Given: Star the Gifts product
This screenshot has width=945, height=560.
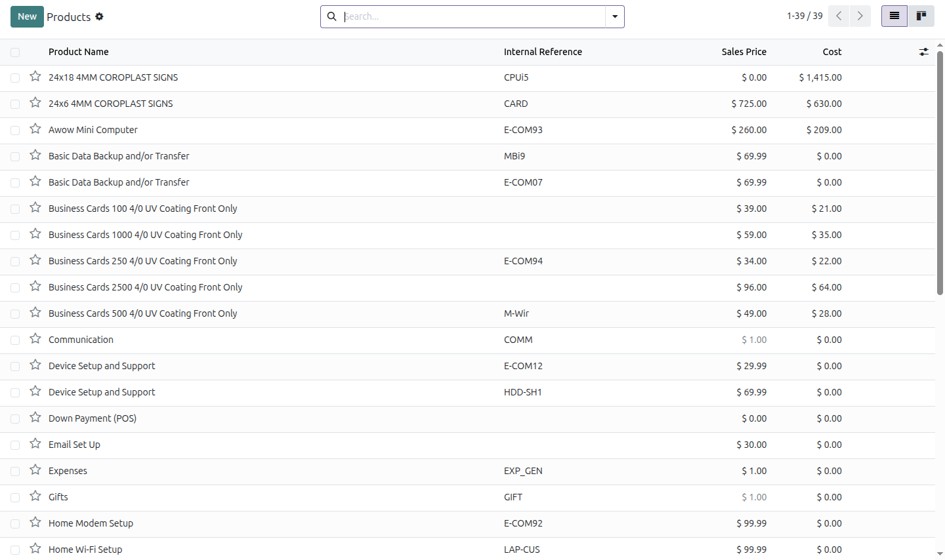Looking at the screenshot, I should 35,496.
